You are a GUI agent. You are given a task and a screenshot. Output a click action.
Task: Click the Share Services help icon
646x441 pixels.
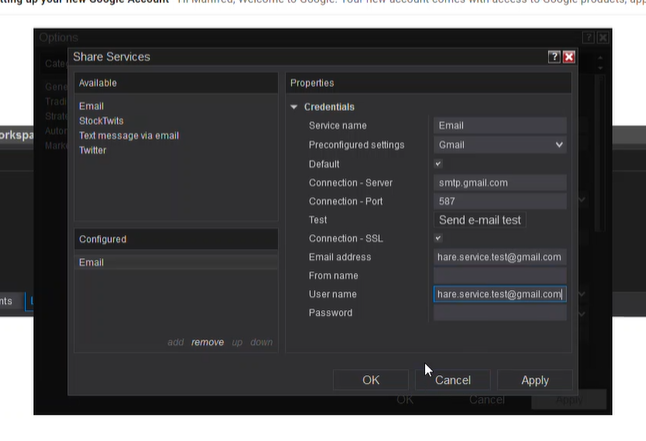(x=554, y=57)
